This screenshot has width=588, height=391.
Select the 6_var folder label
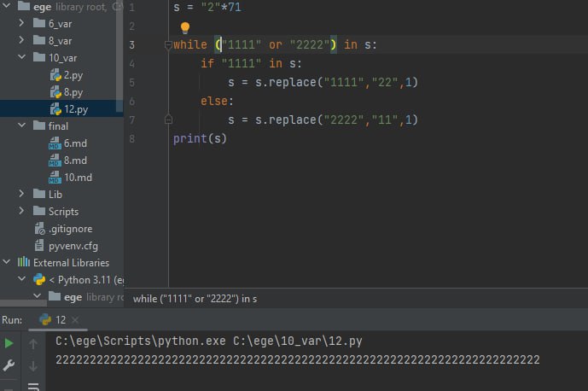[60, 24]
